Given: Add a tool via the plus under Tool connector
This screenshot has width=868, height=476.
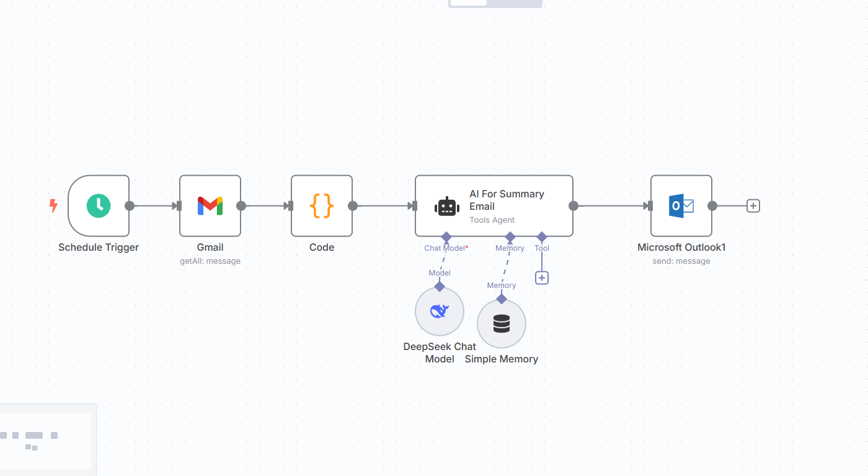Looking at the screenshot, I should click(541, 277).
